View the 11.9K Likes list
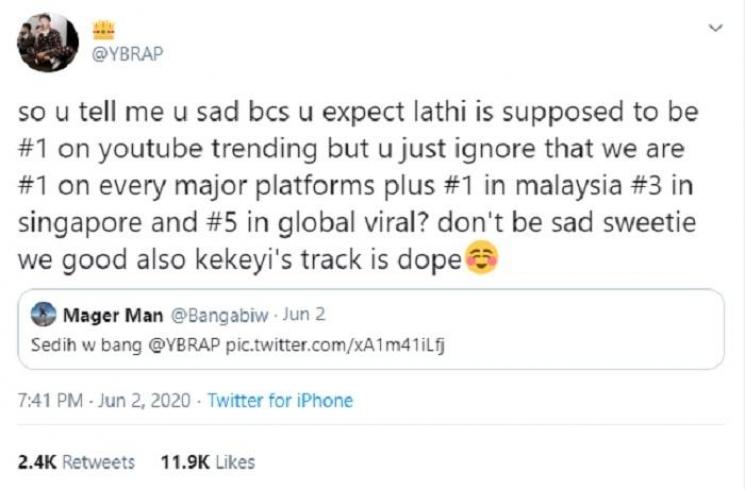This screenshot has height=489, width=745. (x=207, y=462)
